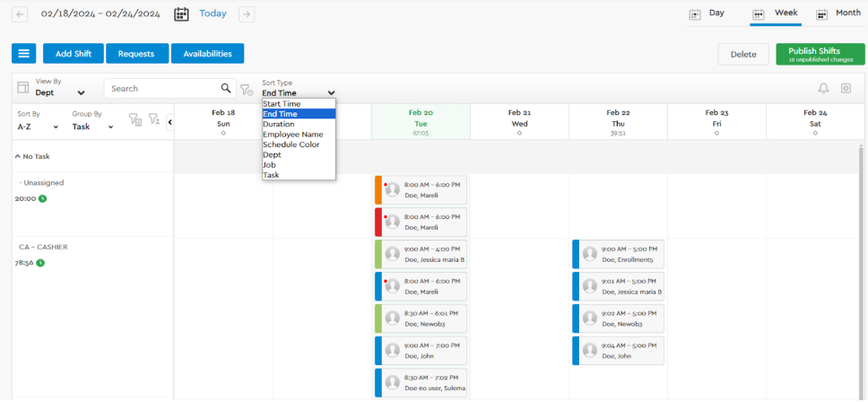Select Start Time sort option
Image resolution: width=868 pixels, height=402 pixels.
click(x=299, y=103)
